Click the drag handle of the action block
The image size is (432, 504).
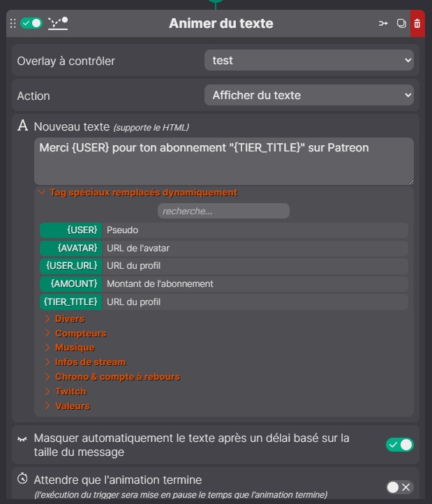13,24
